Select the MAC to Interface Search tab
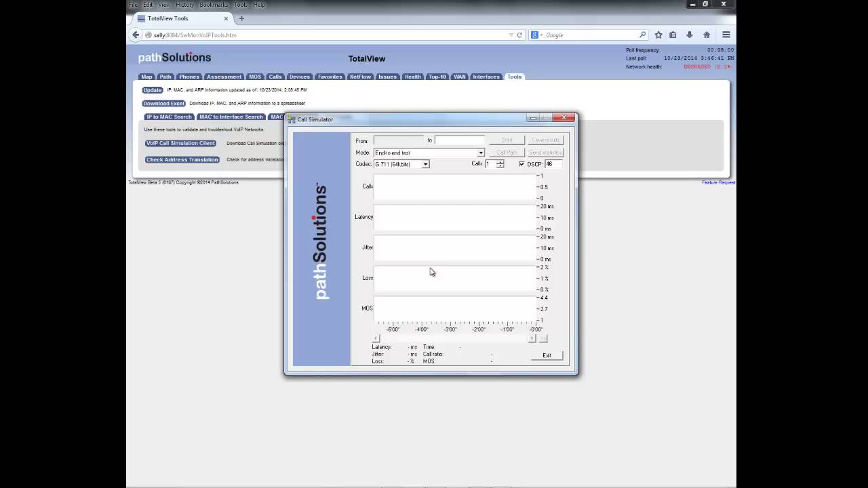Screen dimensions: 868x488 point(231,117)
